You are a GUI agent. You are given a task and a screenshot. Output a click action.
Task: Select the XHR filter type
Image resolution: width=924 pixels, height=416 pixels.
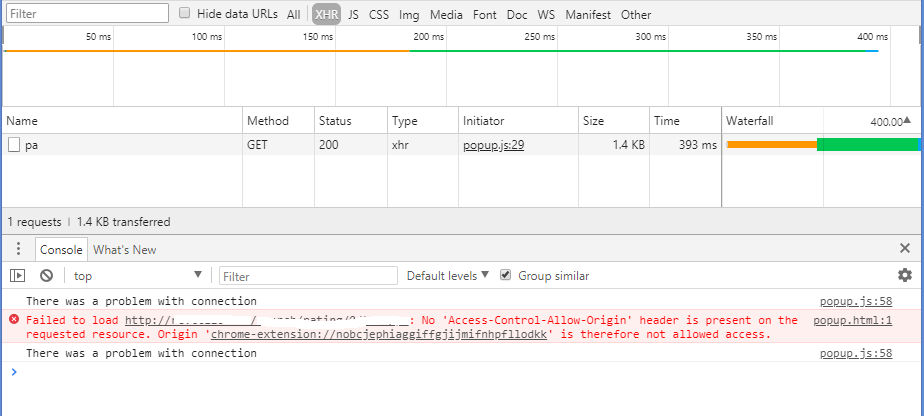click(x=326, y=15)
